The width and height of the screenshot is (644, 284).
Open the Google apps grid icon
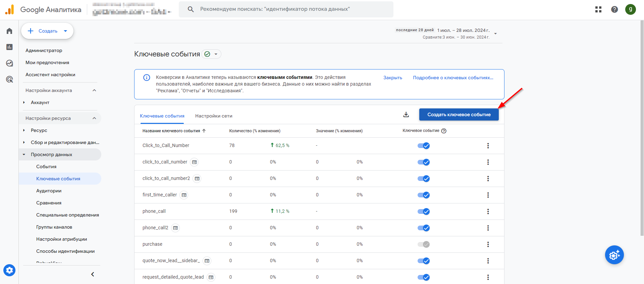click(x=598, y=9)
